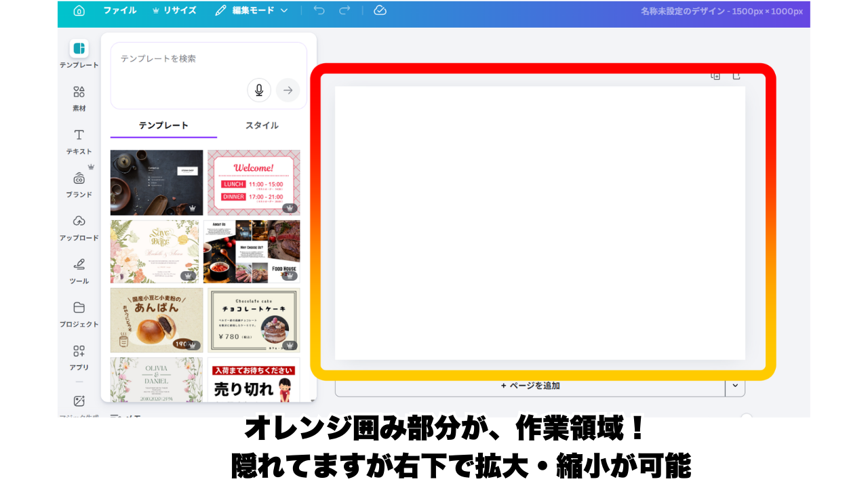This screenshot has height=488, width=868.
Task: Open the 素材 elements panel
Action: pos(79,98)
